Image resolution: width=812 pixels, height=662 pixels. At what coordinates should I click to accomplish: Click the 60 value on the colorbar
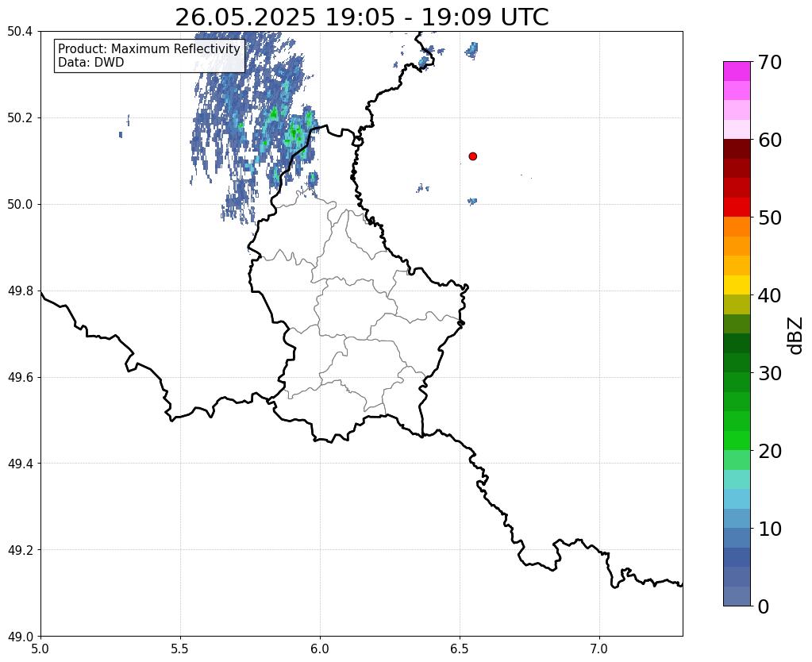click(x=770, y=140)
